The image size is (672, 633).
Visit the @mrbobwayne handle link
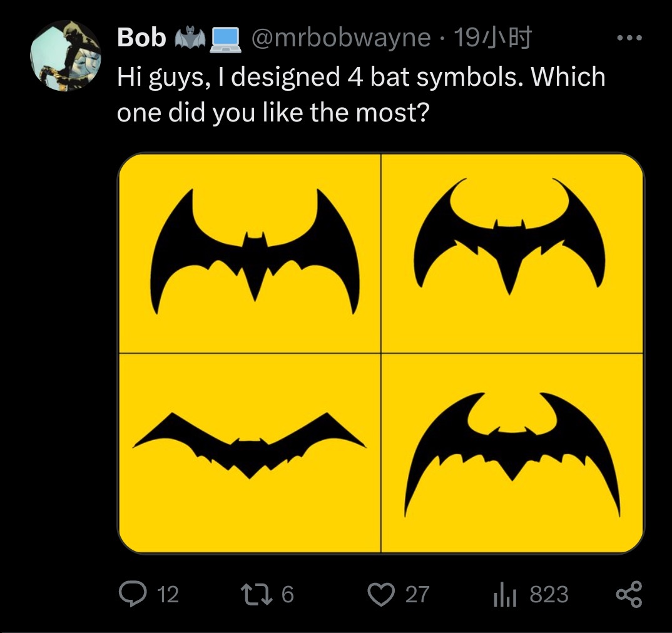pyautogui.click(x=341, y=38)
